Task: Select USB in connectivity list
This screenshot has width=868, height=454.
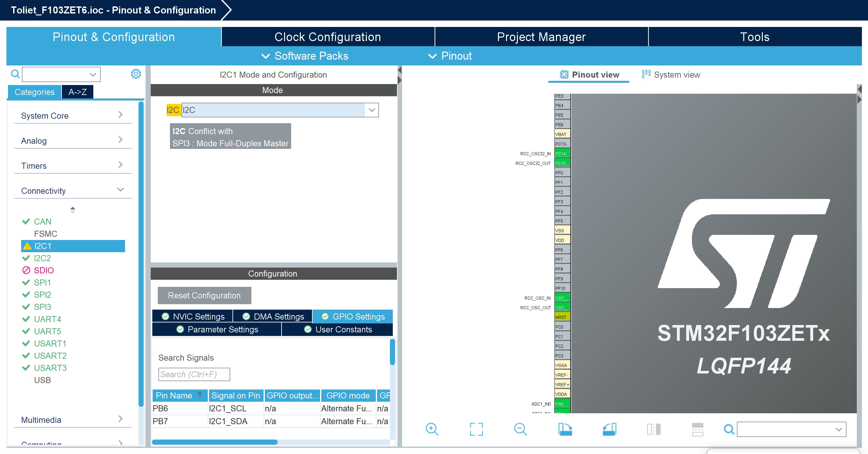Action: click(x=42, y=380)
